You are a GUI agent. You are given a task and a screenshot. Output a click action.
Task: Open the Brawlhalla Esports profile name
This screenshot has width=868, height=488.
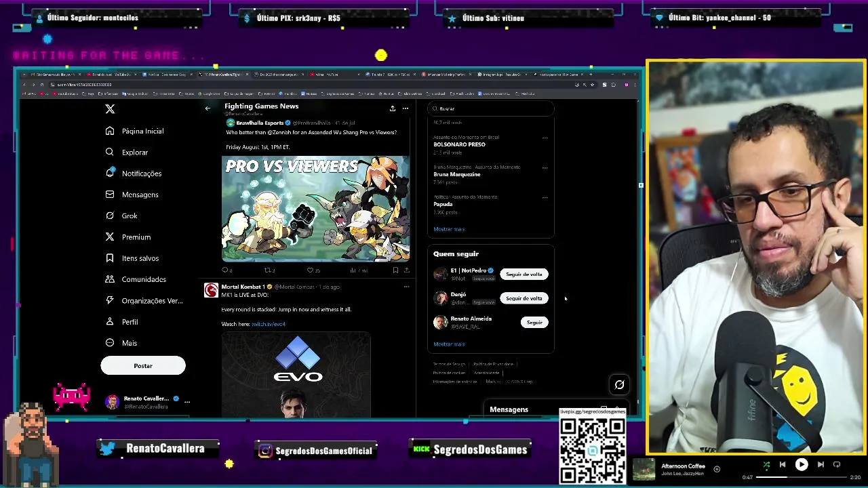click(x=260, y=123)
